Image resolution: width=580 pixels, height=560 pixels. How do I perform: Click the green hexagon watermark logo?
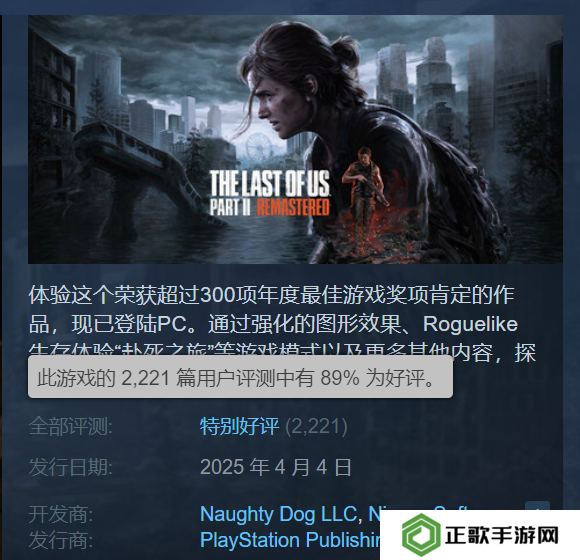coord(421,535)
